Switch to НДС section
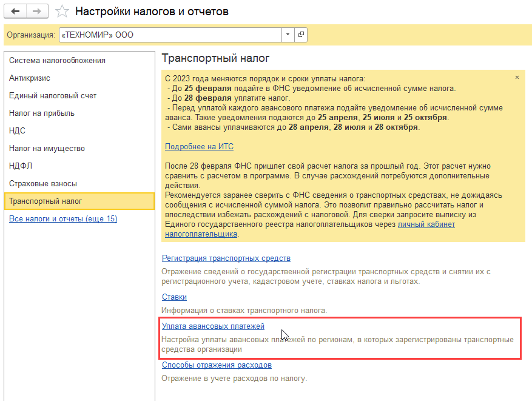Image resolution: width=532 pixels, height=401 pixels. pos(79,130)
